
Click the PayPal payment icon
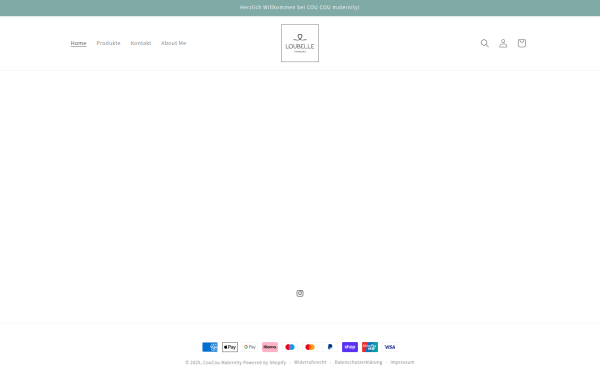click(x=330, y=347)
